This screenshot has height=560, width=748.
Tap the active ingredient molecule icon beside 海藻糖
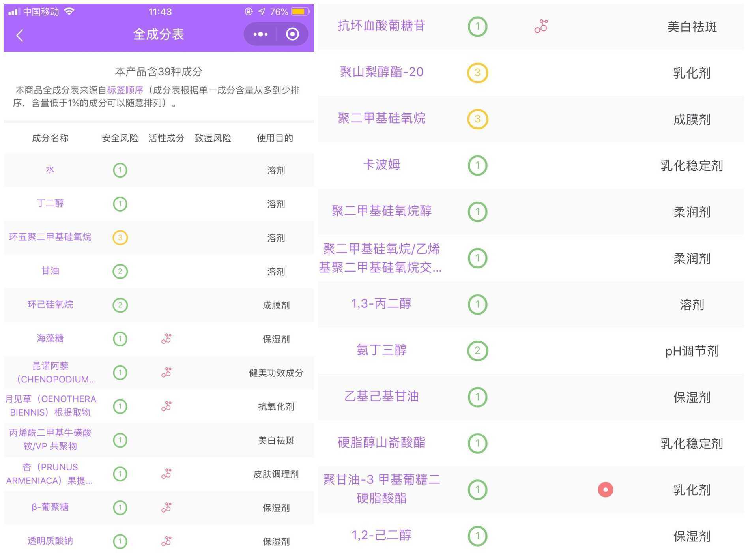pyautogui.click(x=166, y=338)
